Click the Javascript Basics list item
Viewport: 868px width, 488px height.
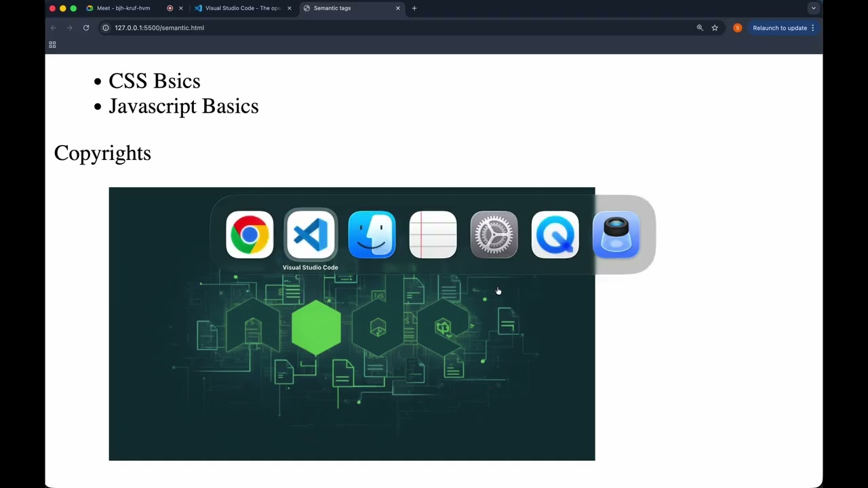pos(184,106)
